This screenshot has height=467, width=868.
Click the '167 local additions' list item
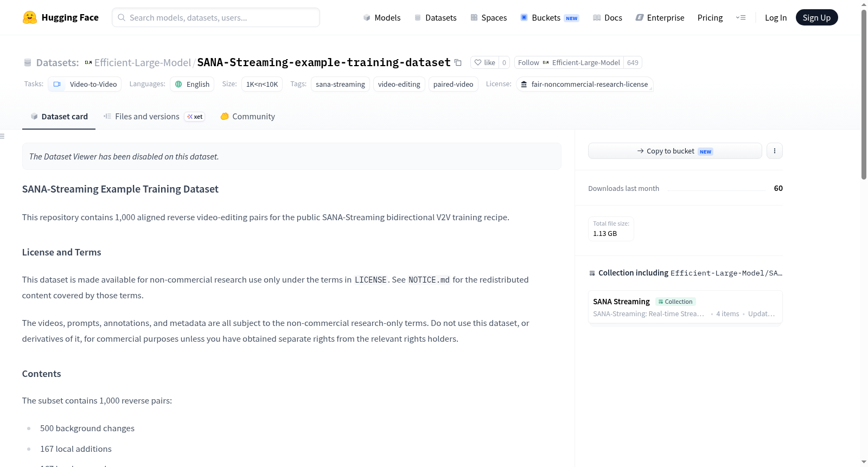(x=76, y=449)
